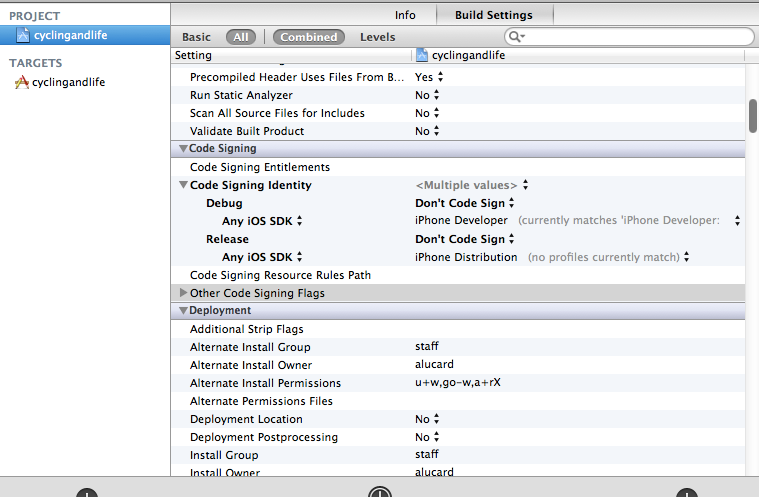The height and width of the screenshot is (497, 759).
Task: Toggle the Basic settings filter
Action: click(196, 37)
